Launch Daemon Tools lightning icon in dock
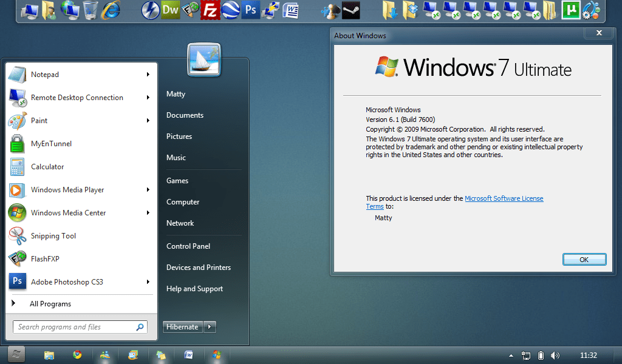622x364 pixels. click(151, 10)
